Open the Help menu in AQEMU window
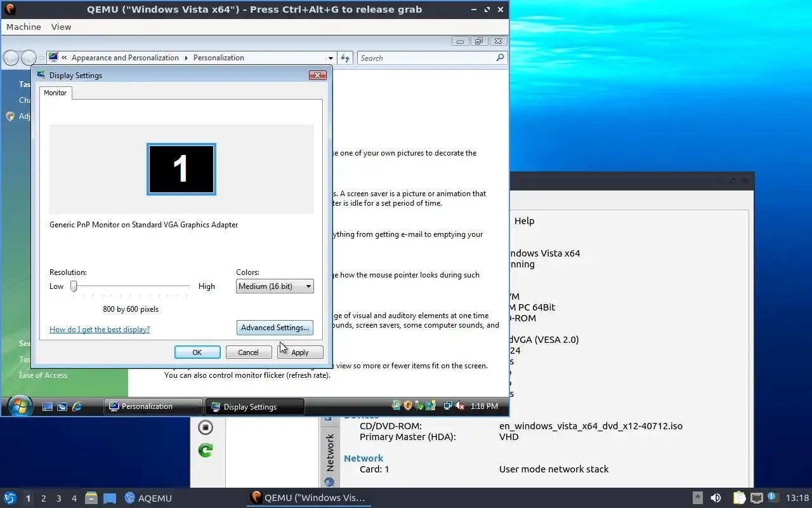 [x=524, y=221]
